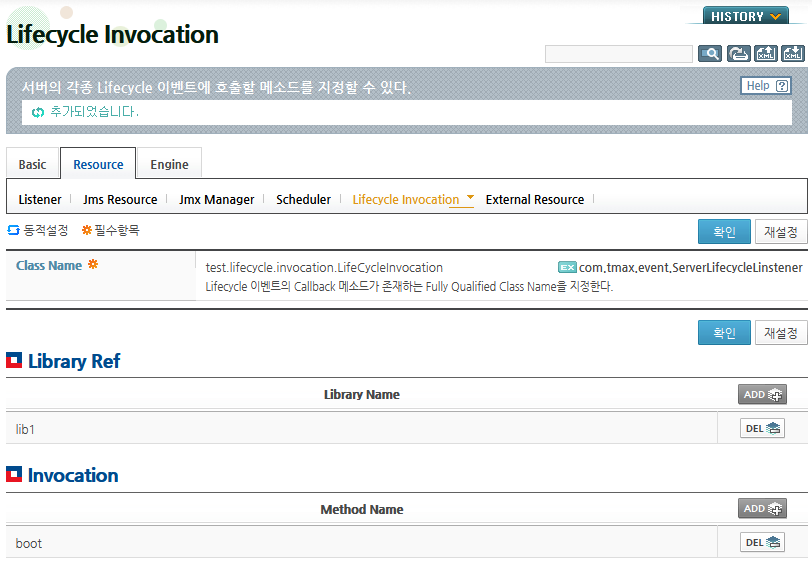Click the Library Ref section heading
The height and width of the screenshot is (564, 812).
(74, 361)
